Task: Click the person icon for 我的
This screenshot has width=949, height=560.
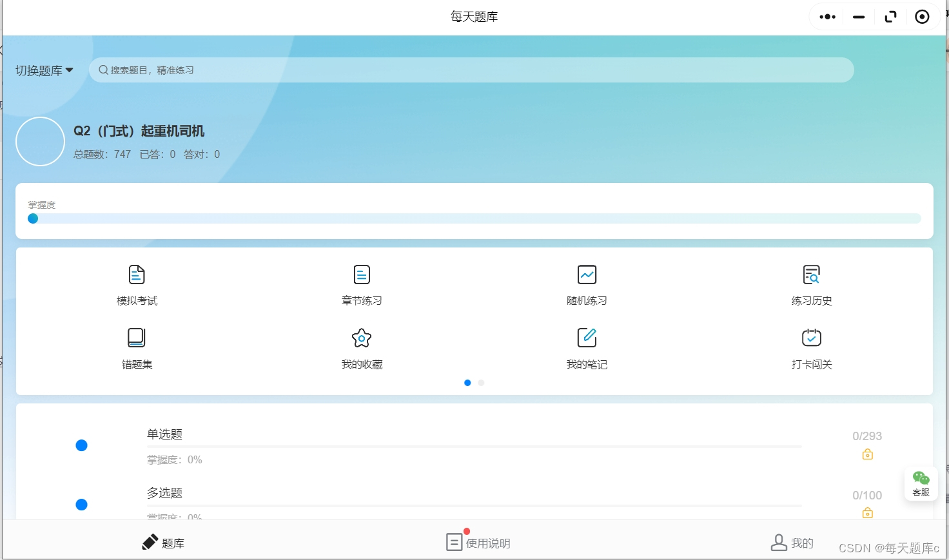Action: click(x=779, y=543)
